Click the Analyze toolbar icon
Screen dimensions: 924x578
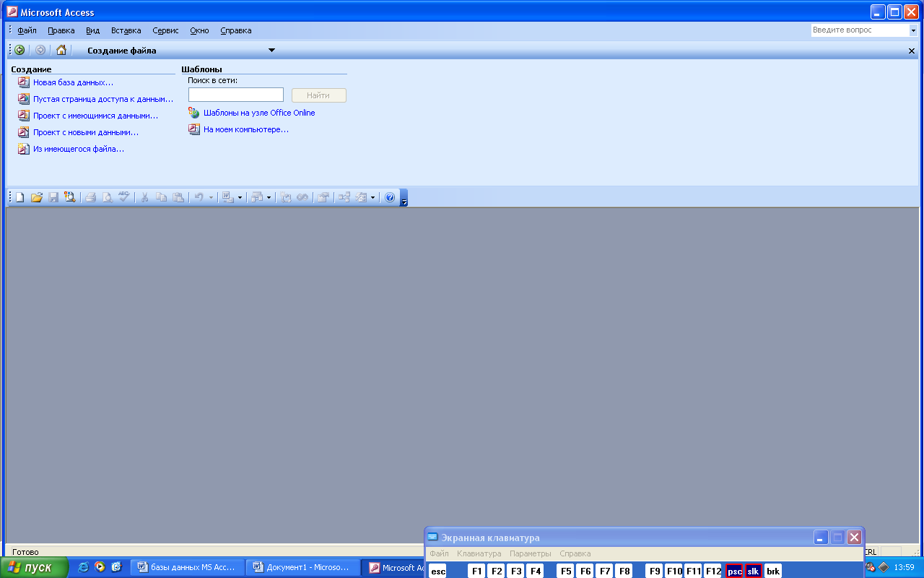(x=256, y=197)
